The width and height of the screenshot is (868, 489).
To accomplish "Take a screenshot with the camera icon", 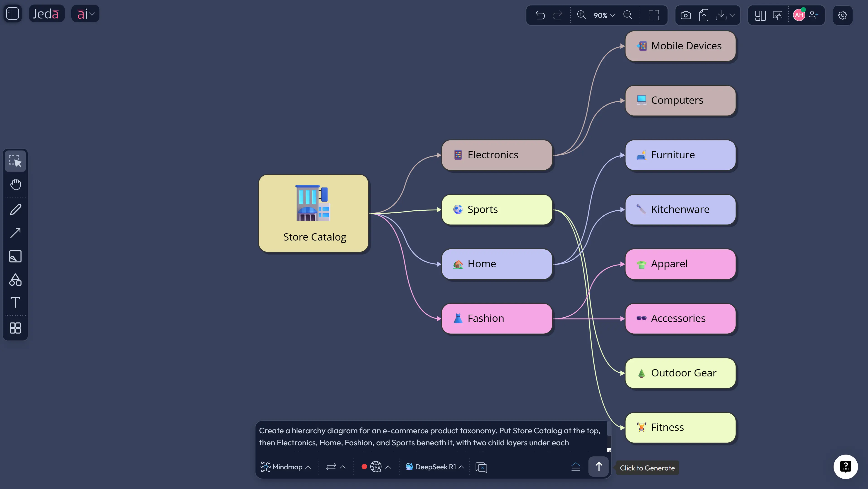I will click(x=685, y=15).
